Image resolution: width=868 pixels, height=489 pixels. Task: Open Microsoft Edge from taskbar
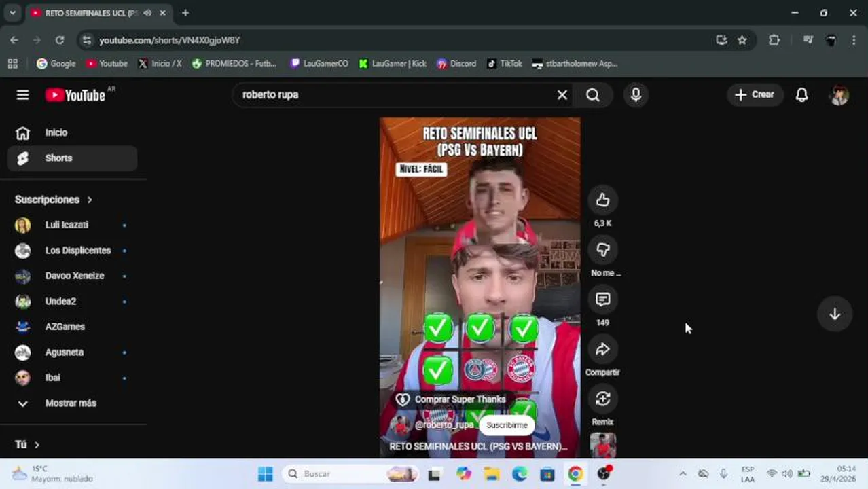[520, 474]
